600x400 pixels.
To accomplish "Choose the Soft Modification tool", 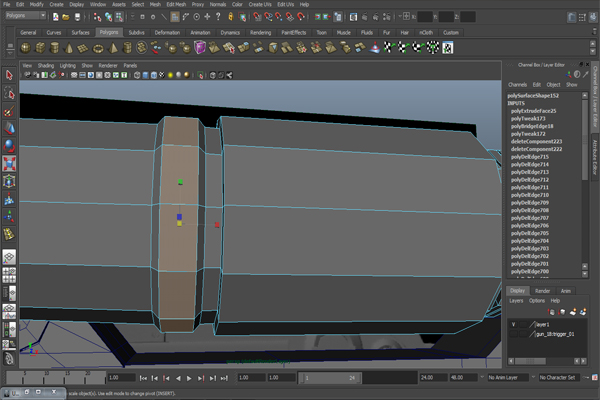I will [9, 199].
